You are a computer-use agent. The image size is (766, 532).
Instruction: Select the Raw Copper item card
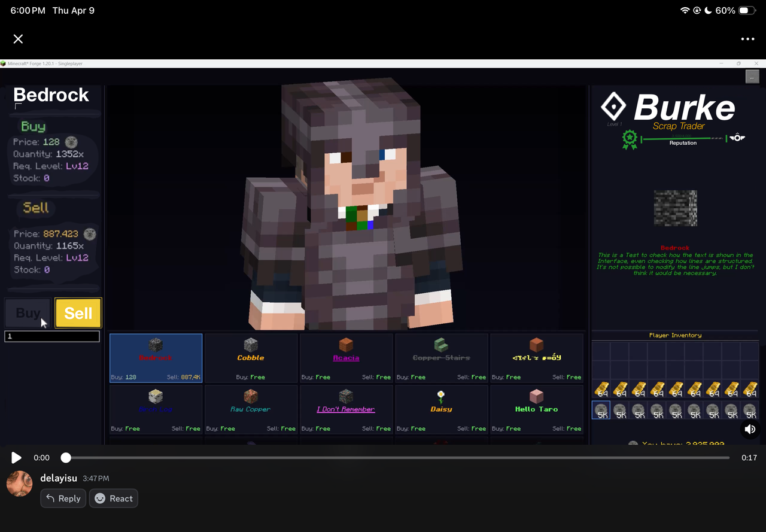pos(251,409)
